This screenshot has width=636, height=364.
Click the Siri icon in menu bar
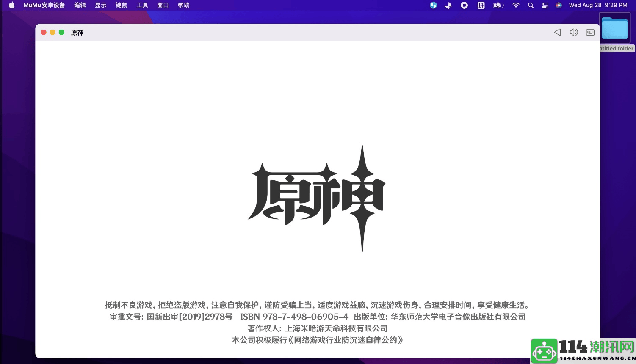(559, 5)
